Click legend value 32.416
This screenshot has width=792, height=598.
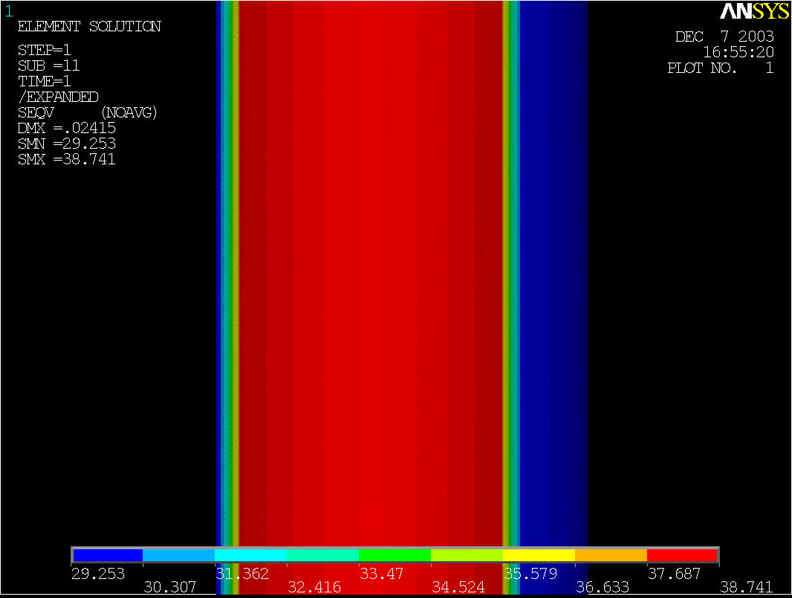pos(314,587)
